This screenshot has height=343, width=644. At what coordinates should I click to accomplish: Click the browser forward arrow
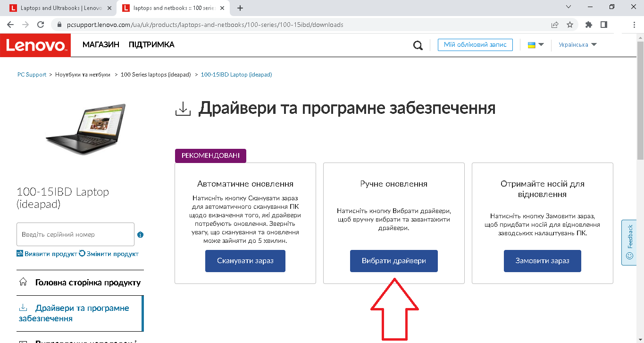click(25, 25)
